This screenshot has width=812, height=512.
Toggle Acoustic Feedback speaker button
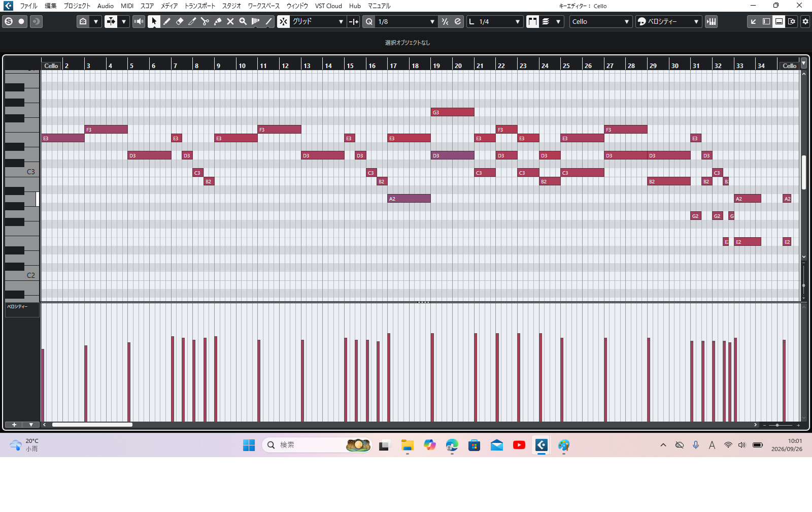[x=139, y=21]
